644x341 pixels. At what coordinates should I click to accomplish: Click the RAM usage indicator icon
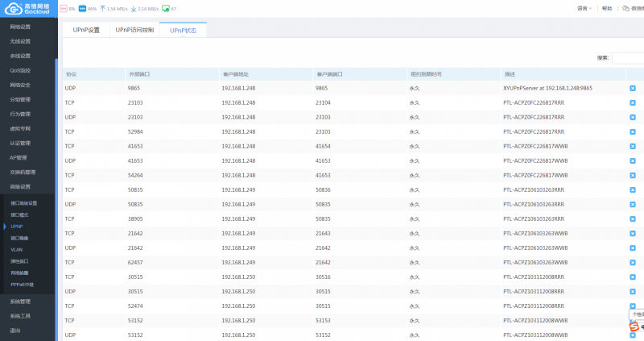point(82,8)
